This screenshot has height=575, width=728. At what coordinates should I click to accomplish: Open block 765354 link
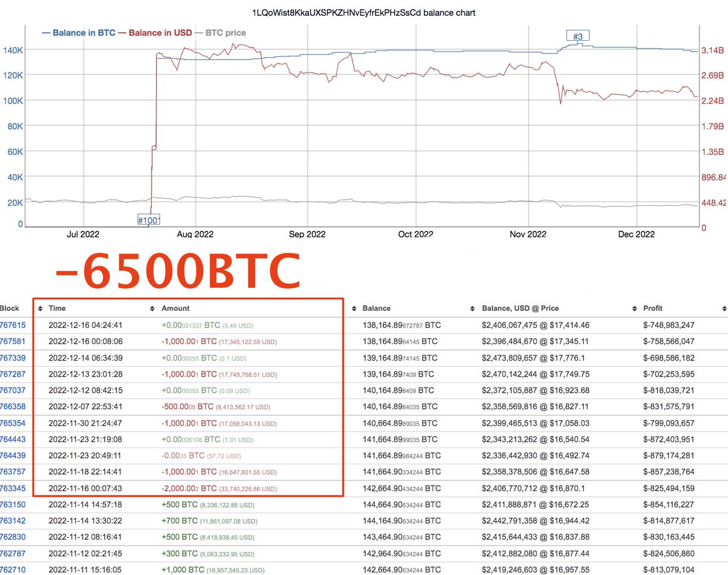12,423
